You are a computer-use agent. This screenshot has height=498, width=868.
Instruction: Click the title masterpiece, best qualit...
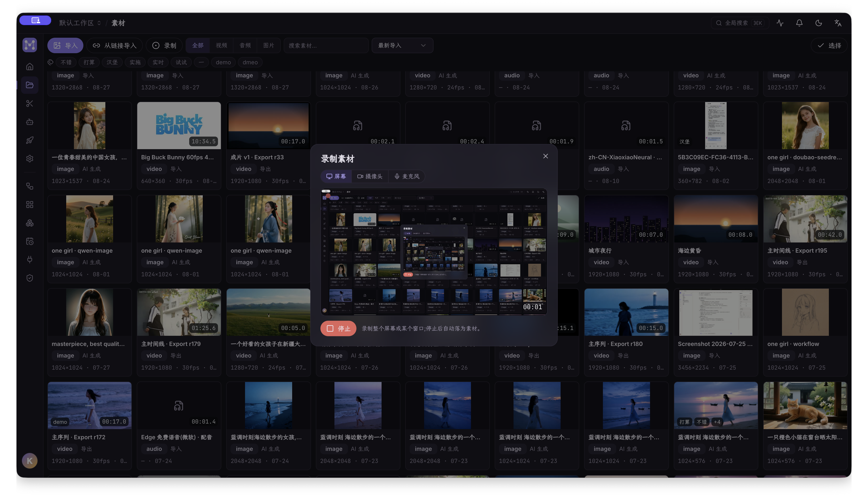tap(88, 344)
